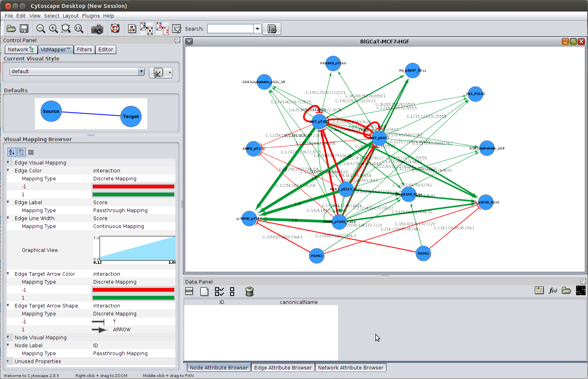This screenshot has height=379, width=588.
Task: Switch to the Network tab
Action: point(21,50)
